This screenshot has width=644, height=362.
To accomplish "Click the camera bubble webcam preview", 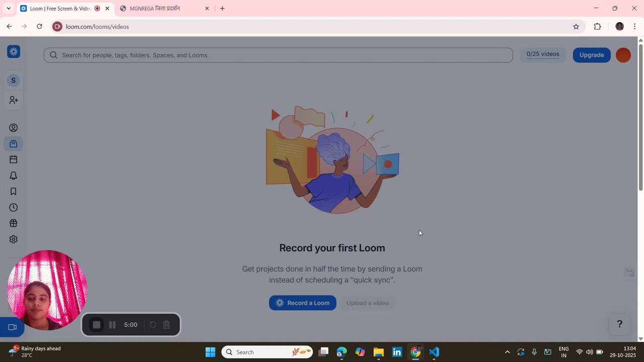I will click(x=47, y=290).
